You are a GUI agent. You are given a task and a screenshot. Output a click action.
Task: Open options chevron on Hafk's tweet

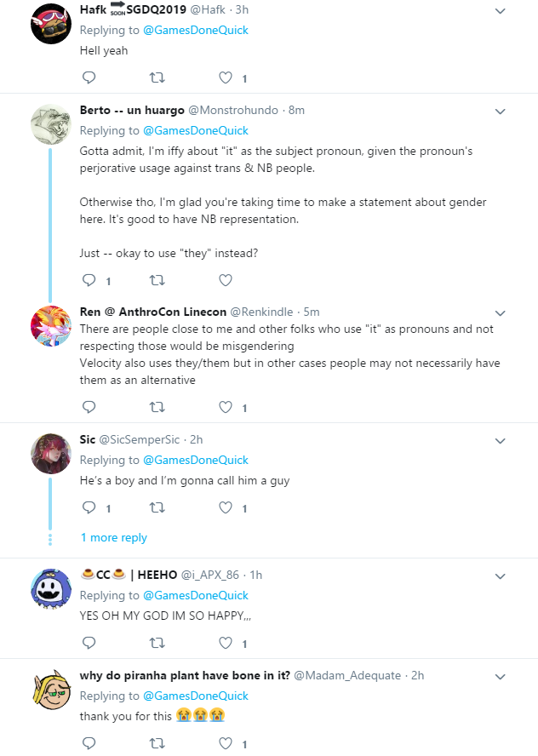(x=501, y=11)
